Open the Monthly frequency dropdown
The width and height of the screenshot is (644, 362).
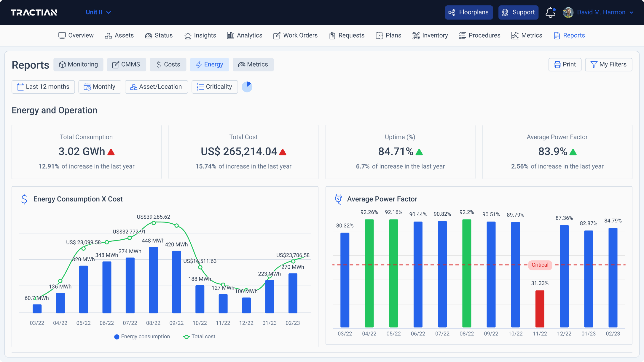[100, 87]
